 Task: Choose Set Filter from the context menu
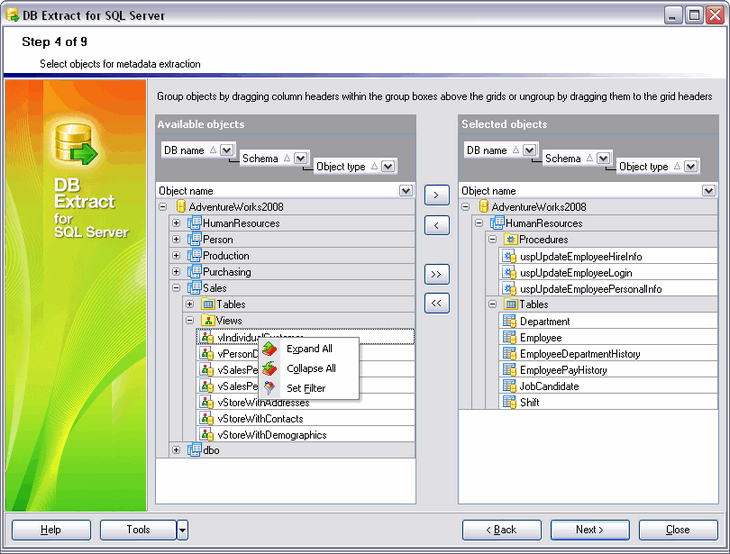pyautogui.click(x=305, y=388)
